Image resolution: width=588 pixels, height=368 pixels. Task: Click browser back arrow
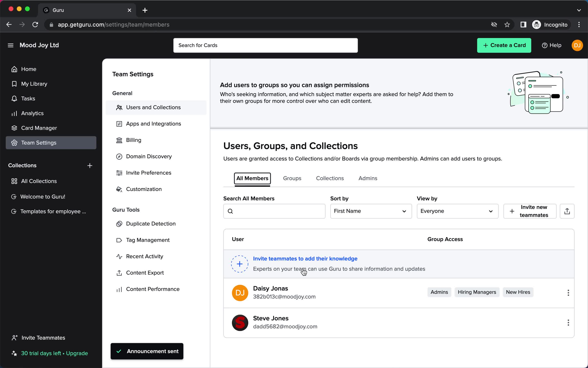click(9, 25)
